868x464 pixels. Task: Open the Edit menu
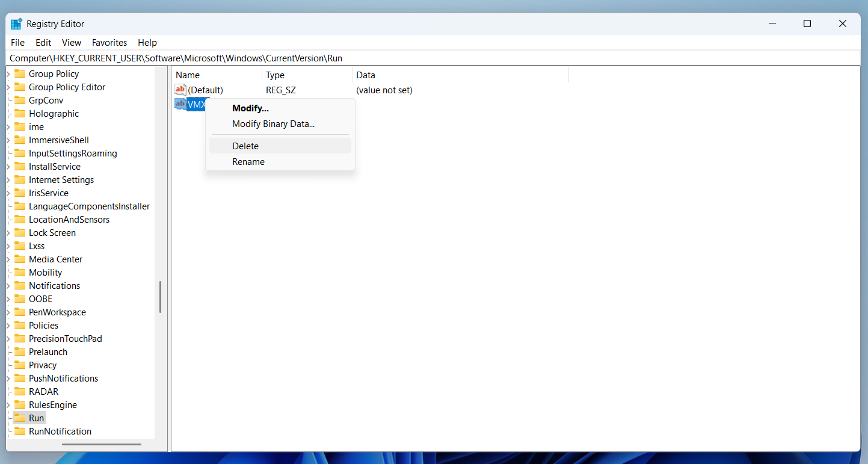pyautogui.click(x=43, y=43)
